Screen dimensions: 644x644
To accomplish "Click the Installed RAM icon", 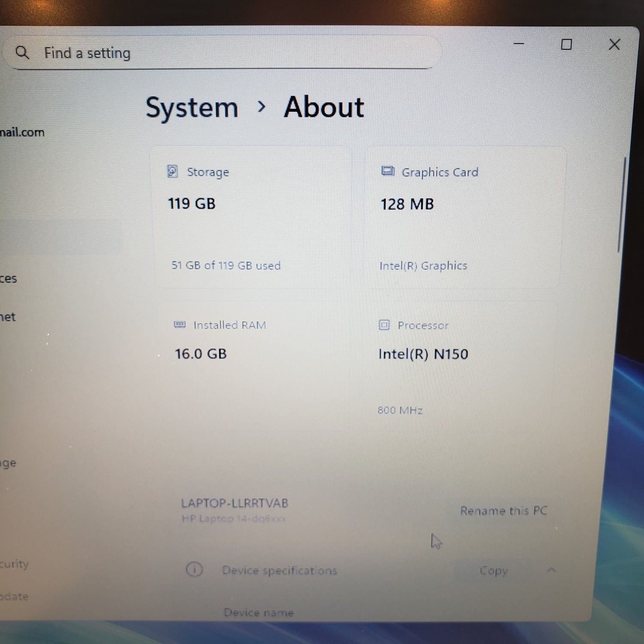I will pos(179,325).
